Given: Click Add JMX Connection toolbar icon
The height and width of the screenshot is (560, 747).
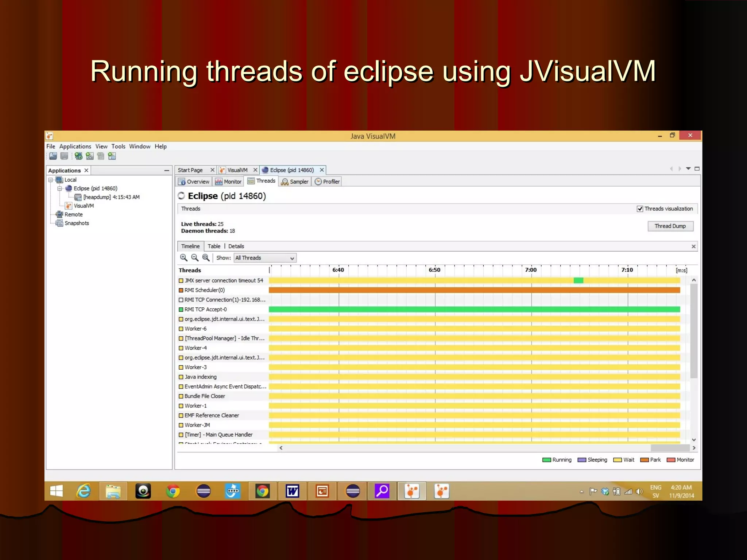Looking at the screenshot, I should point(90,156).
